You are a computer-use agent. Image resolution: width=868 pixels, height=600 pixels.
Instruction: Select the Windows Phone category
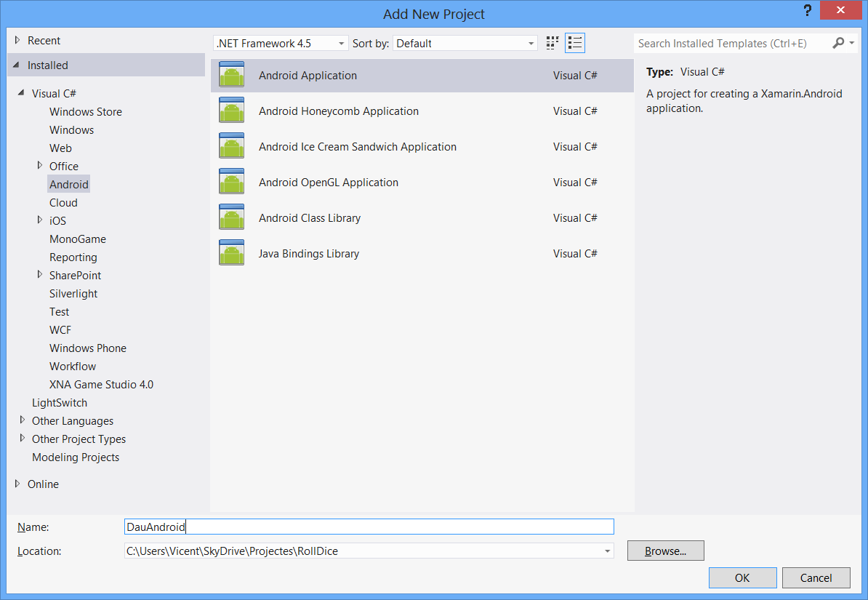pyautogui.click(x=87, y=348)
